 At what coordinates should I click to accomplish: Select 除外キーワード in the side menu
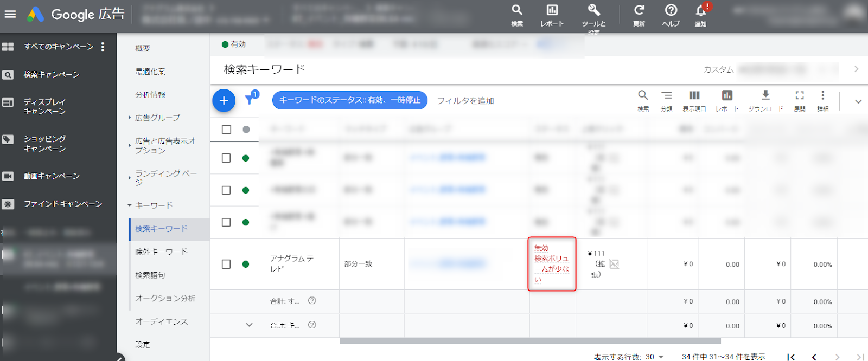(x=161, y=252)
